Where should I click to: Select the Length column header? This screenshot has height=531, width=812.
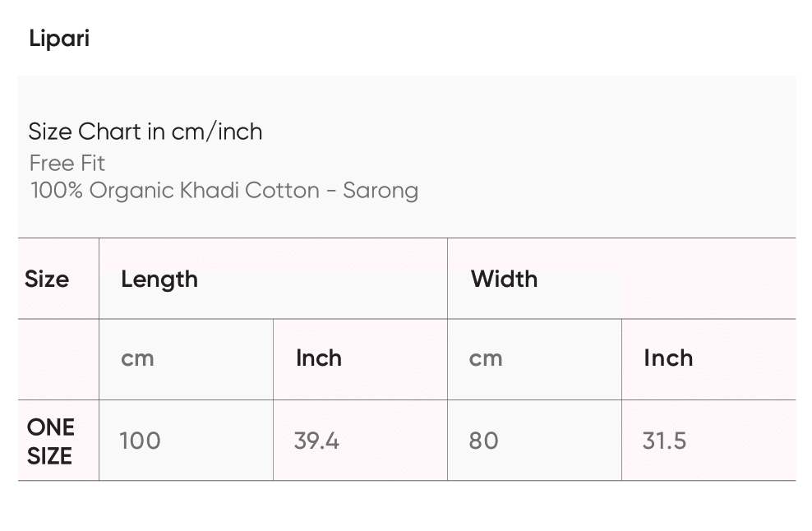(159, 279)
